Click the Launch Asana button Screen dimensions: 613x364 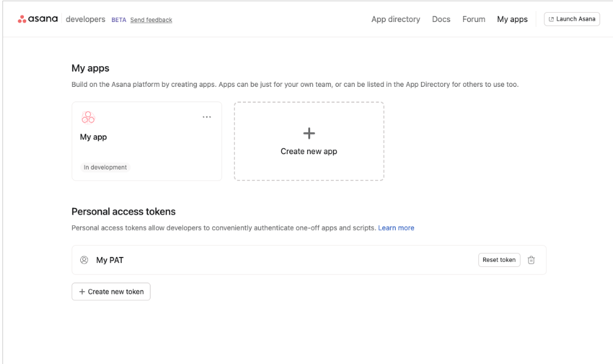(572, 19)
